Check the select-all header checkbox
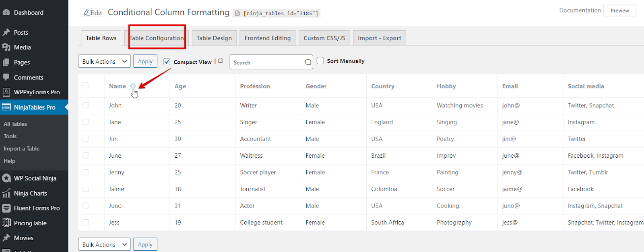 pyautogui.click(x=86, y=85)
